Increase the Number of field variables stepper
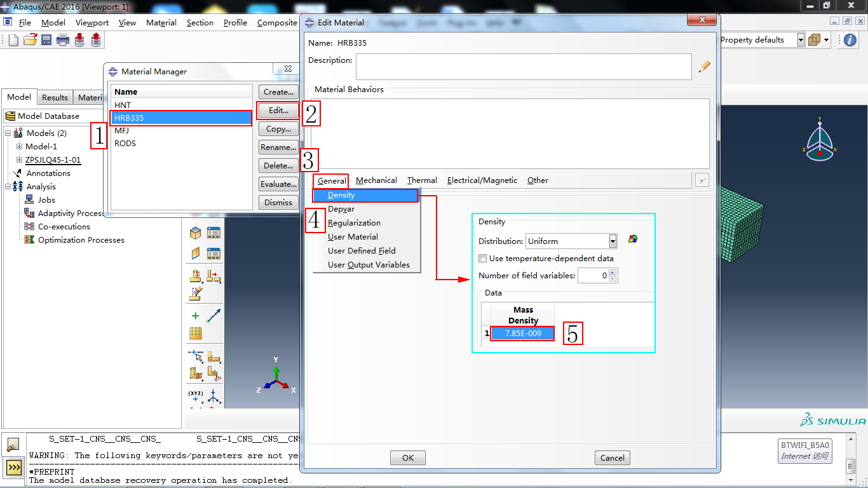 pos(613,272)
